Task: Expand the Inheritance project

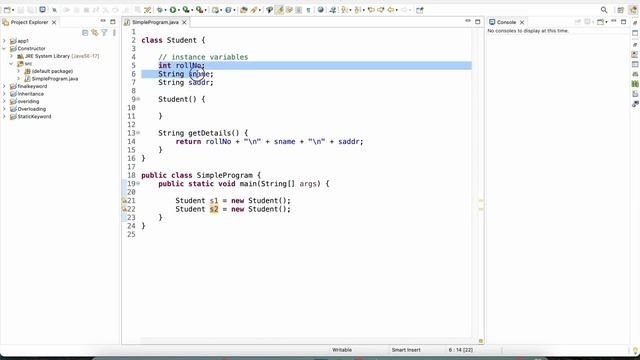Action: tap(4, 94)
